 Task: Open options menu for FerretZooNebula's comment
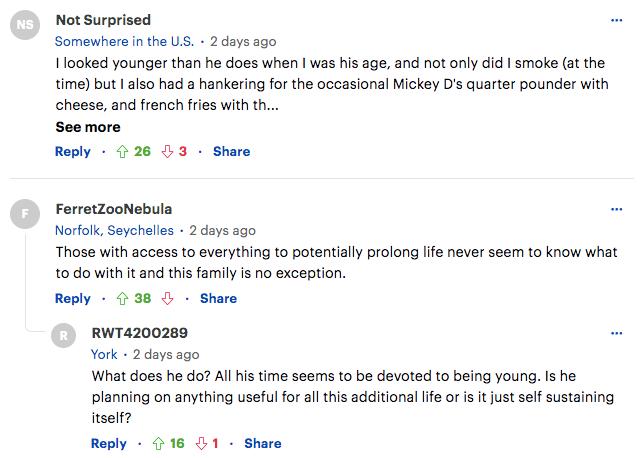coord(616,209)
